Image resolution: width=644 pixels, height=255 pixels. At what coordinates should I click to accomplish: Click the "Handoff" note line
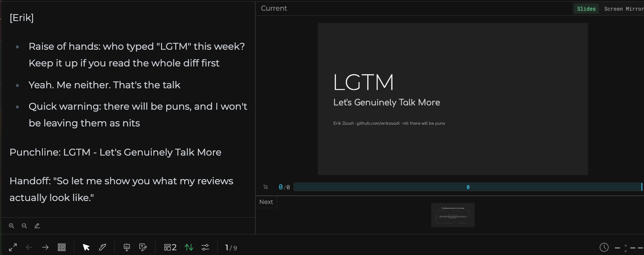coord(121,189)
